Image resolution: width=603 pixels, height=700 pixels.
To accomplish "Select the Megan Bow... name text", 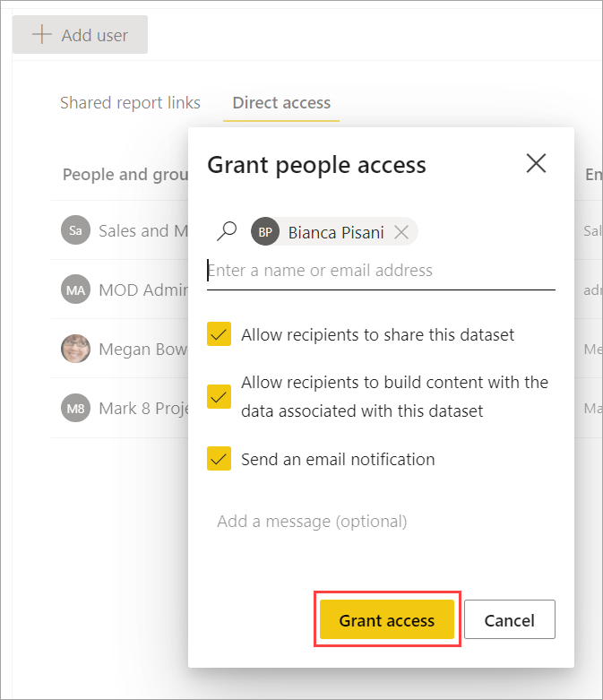I will click(143, 350).
